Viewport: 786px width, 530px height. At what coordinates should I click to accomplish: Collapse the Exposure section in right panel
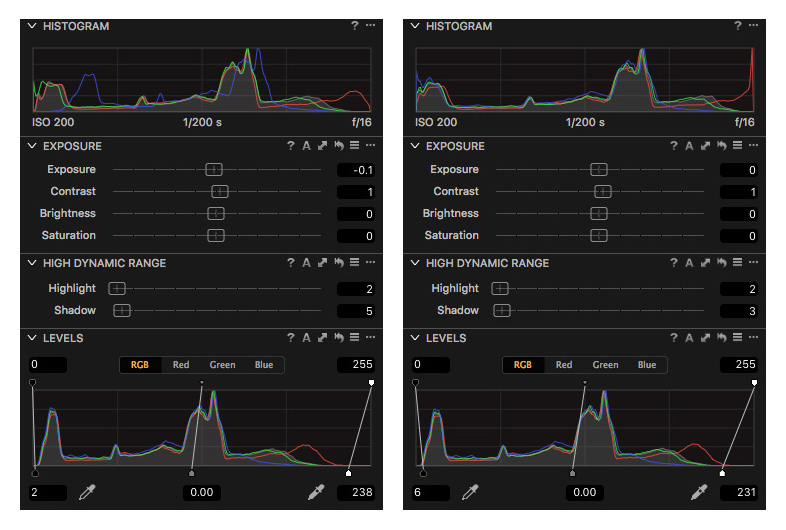click(415, 146)
